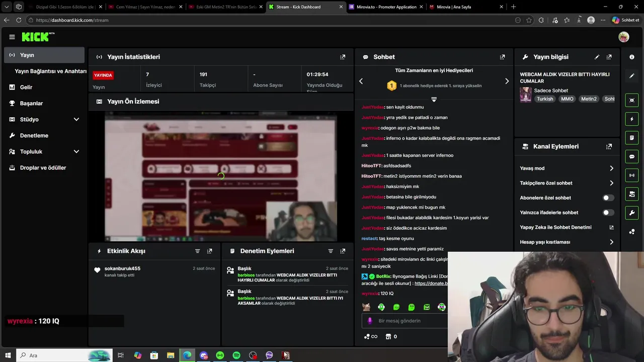
Task: Toggle the stream preview widget icon in sidebar
Action: (632, 100)
